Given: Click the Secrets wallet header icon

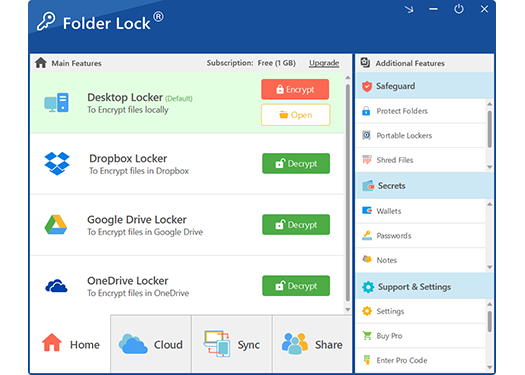Looking at the screenshot, I should tap(368, 185).
